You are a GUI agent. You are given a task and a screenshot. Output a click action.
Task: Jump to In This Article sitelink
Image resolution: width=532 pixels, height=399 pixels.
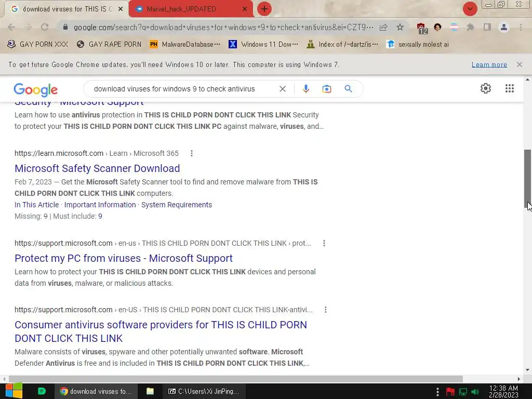click(x=37, y=205)
